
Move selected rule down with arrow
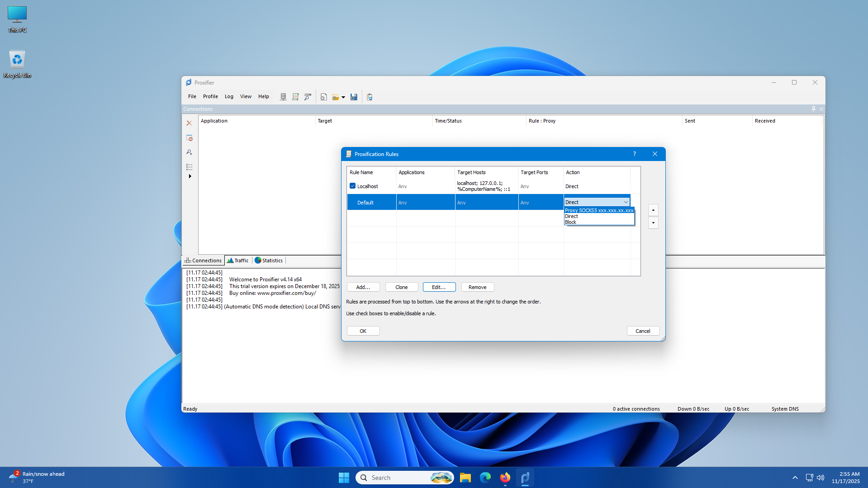[x=653, y=223]
